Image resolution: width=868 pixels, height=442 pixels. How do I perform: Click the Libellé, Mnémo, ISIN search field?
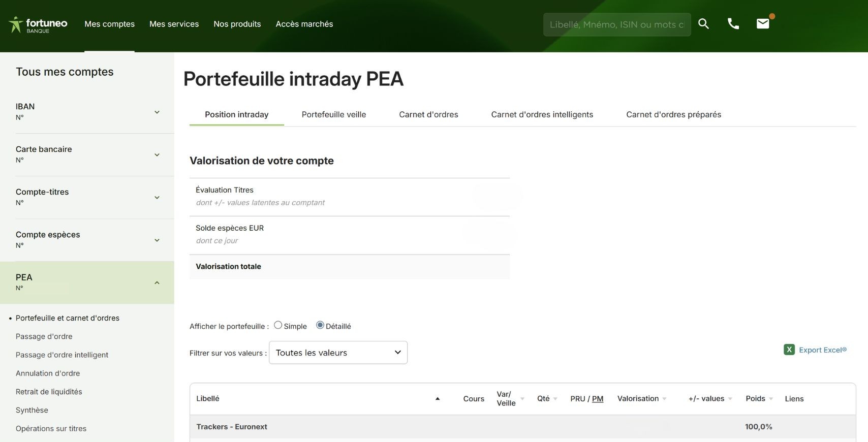(616, 24)
